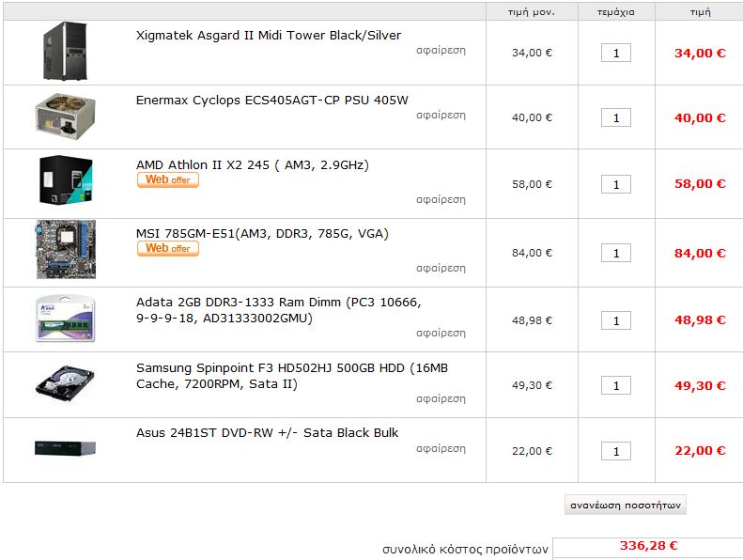The height and width of the screenshot is (560, 743).
Task: Click the Web offer badge under MSI motherboard
Action: point(168,248)
